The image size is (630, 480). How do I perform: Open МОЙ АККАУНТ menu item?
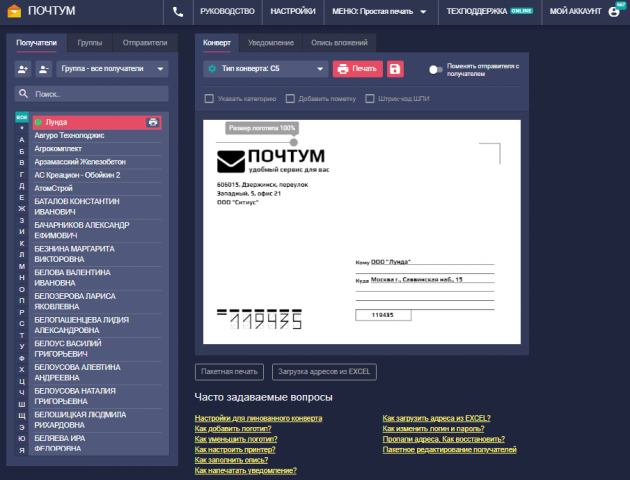(x=575, y=12)
